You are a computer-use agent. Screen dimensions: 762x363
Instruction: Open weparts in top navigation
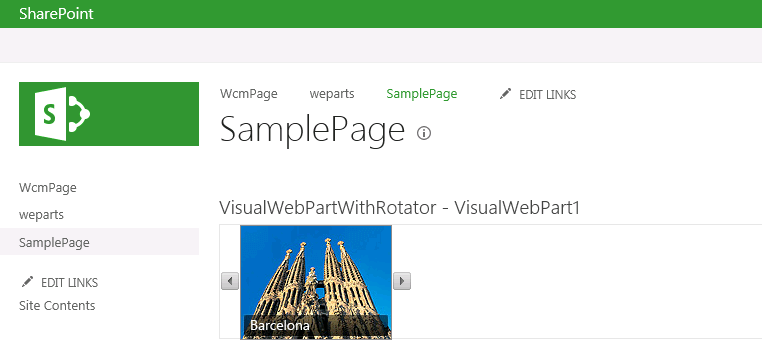[x=332, y=94]
